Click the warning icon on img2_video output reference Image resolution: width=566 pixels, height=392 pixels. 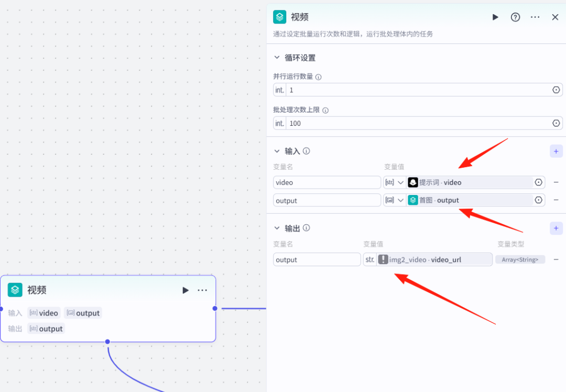coord(383,259)
